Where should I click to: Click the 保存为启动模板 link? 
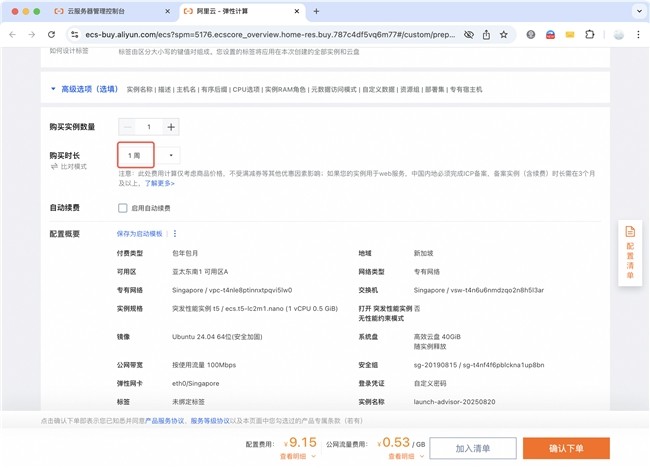point(139,233)
